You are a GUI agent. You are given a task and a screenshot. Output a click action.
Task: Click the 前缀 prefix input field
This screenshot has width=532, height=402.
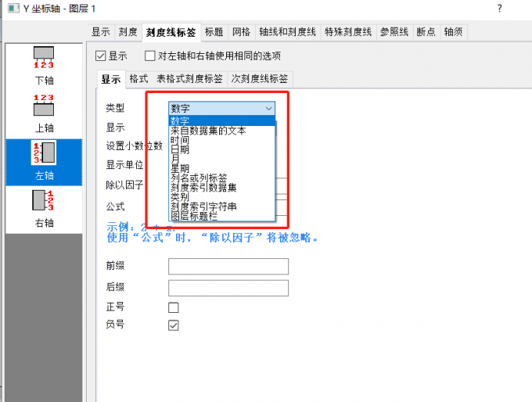click(228, 266)
